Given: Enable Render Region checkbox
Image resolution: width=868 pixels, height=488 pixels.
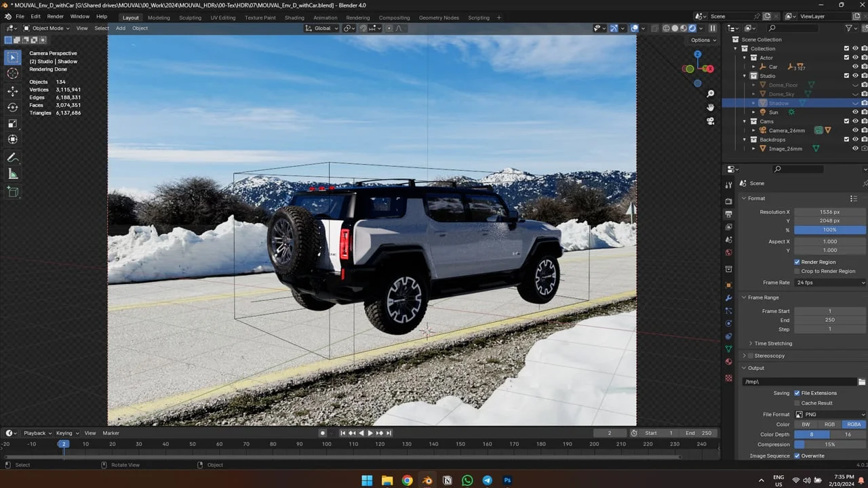Looking at the screenshot, I should (x=797, y=262).
